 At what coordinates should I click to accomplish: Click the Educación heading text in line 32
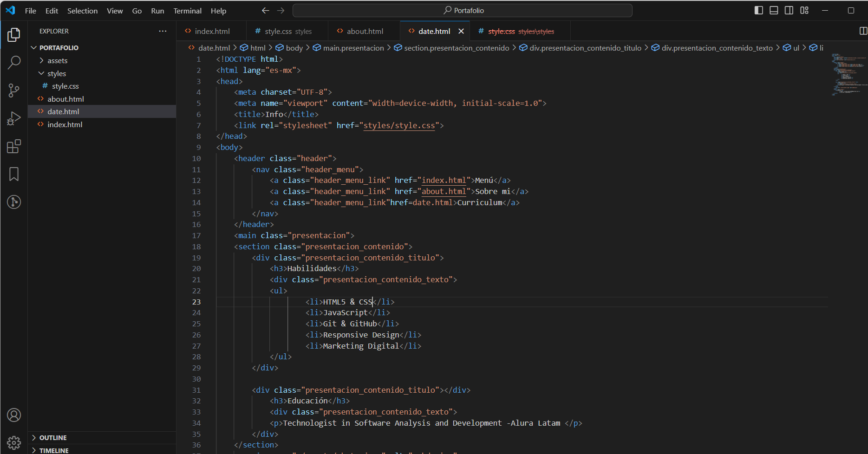(307, 401)
